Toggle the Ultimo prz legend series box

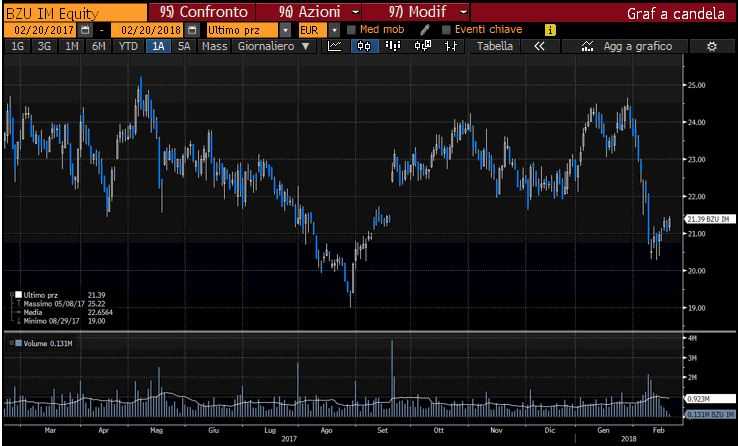point(18,295)
